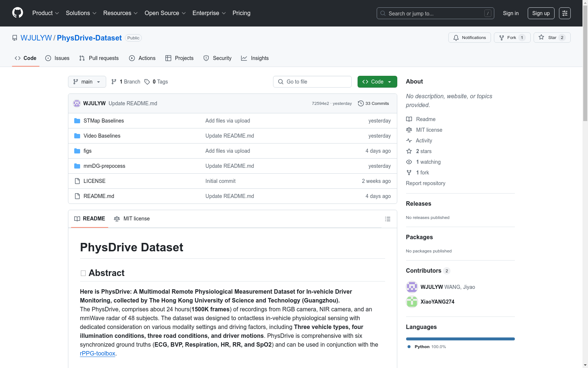This screenshot has width=588, height=368.
Task: Click the search magnifier icon
Action: (383, 13)
